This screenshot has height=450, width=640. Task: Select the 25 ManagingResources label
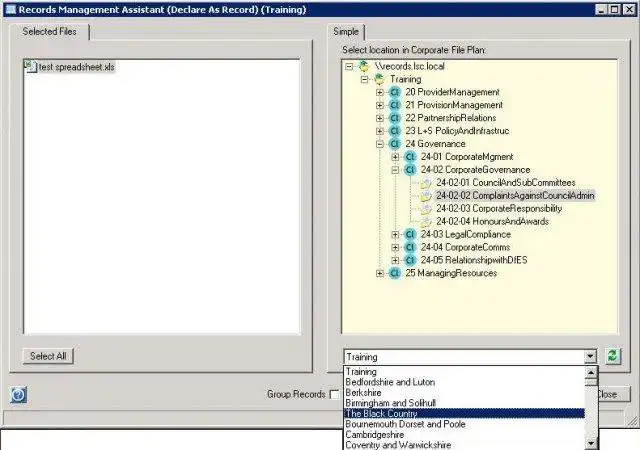[x=451, y=273]
